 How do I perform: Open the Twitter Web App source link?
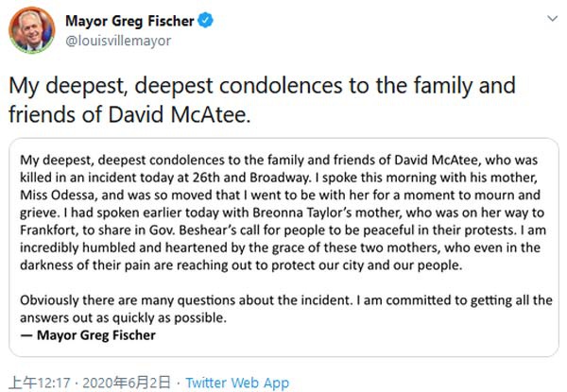pos(237,383)
